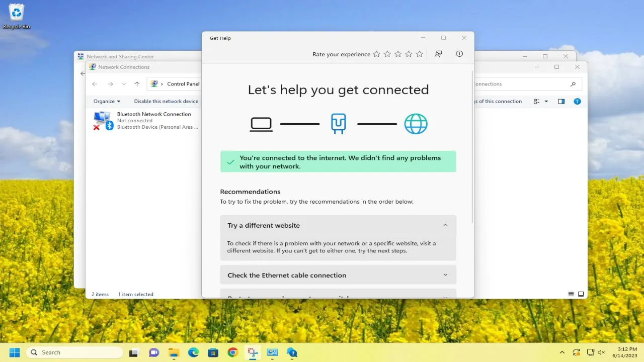The height and width of the screenshot is (362, 644).
Task: Open the view options dropdown arrow
Action: point(546,101)
